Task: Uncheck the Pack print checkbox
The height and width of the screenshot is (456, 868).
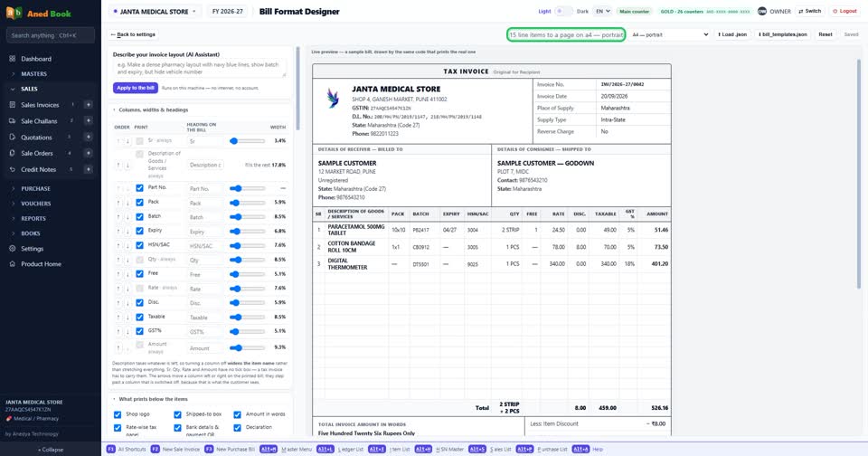Action: coord(139,203)
